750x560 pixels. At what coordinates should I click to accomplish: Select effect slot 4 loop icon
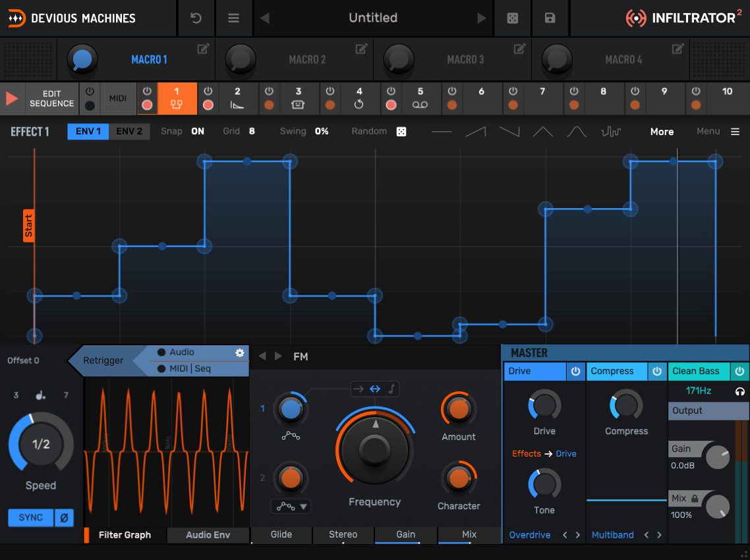point(359,105)
